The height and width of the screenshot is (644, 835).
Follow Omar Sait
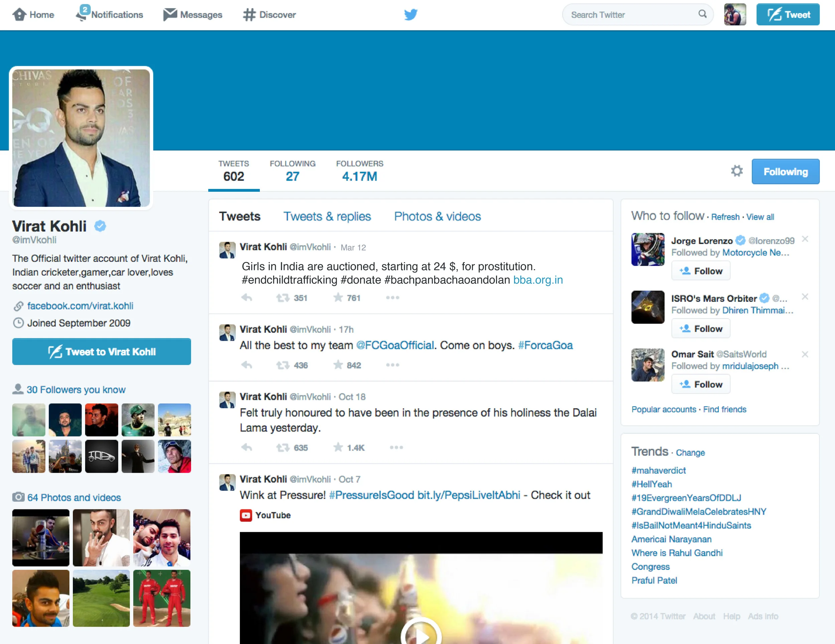click(x=700, y=384)
